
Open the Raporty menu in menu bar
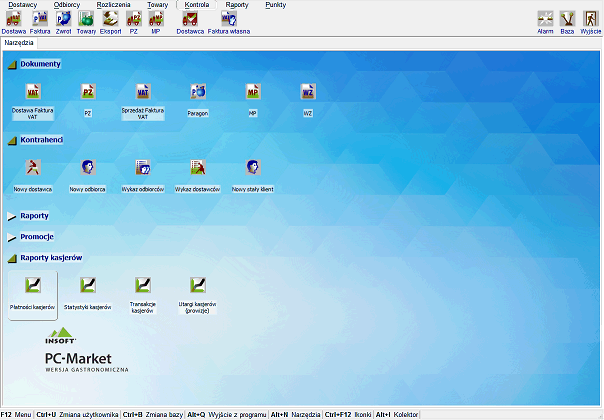(x=237, y=5)
